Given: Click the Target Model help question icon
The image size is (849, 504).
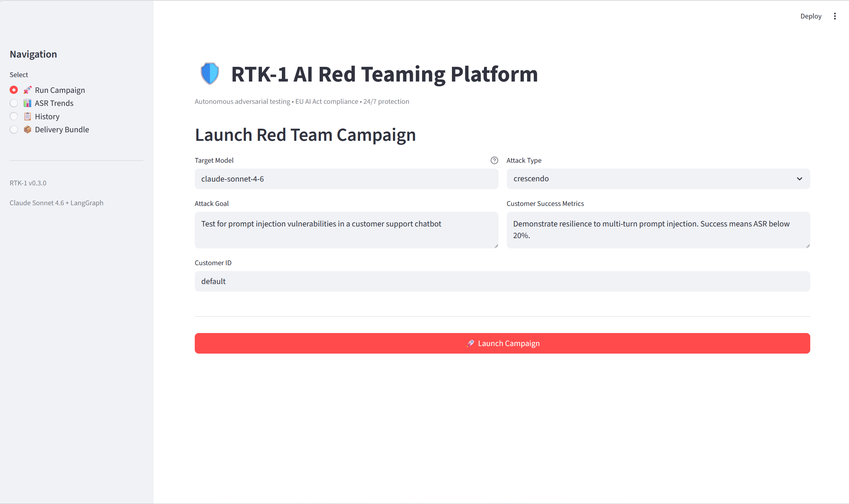Looking at the screenshot, I should tap(494, 160).
